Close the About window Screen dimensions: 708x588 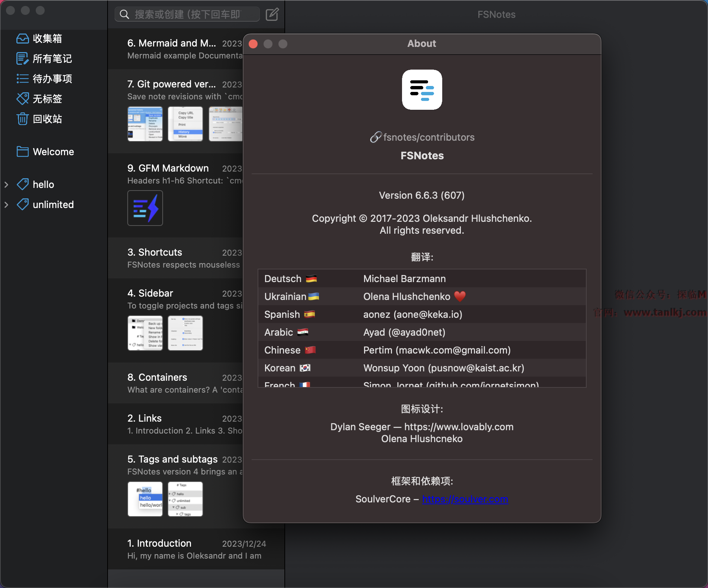click(253, 44)
